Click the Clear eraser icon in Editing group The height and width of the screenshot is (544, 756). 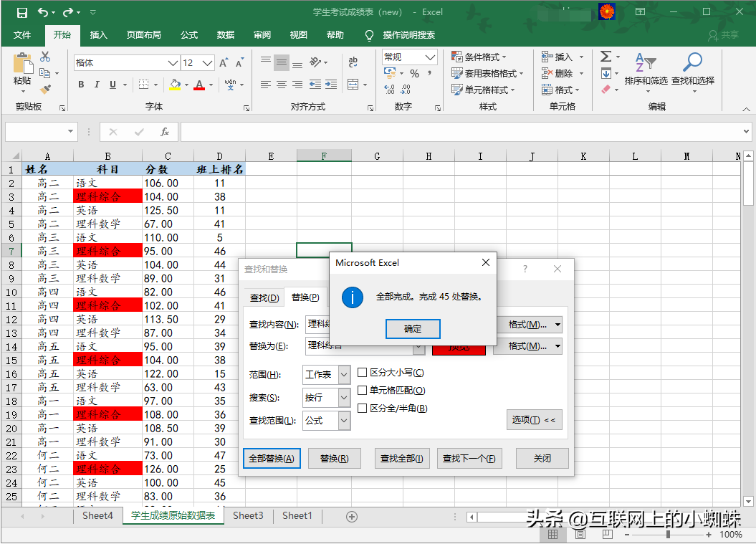[x=606, y=90]
